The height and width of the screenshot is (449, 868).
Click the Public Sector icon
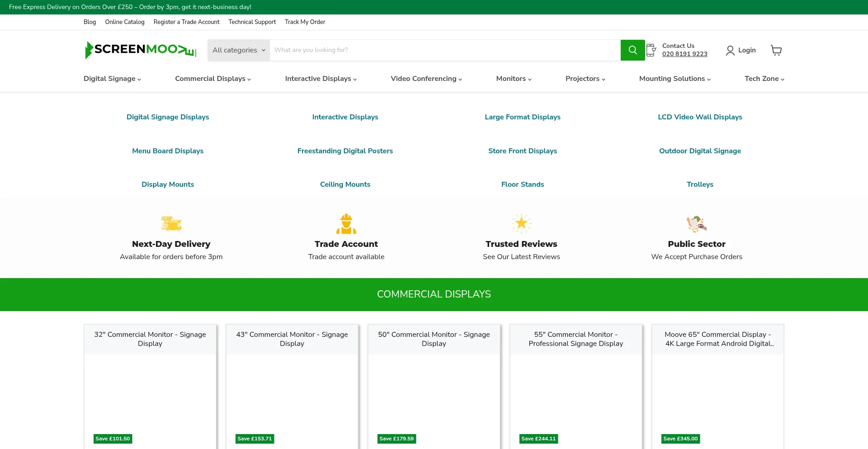[696, 223]
